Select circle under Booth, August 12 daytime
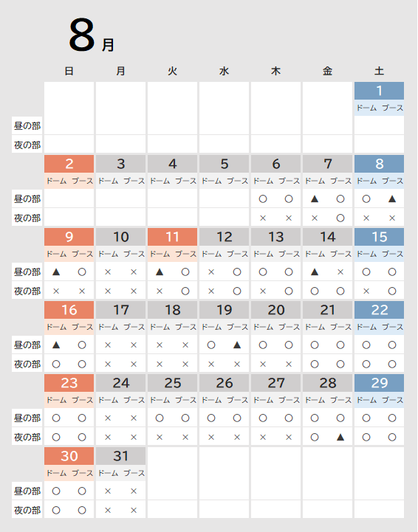 (x=237, y=272)
